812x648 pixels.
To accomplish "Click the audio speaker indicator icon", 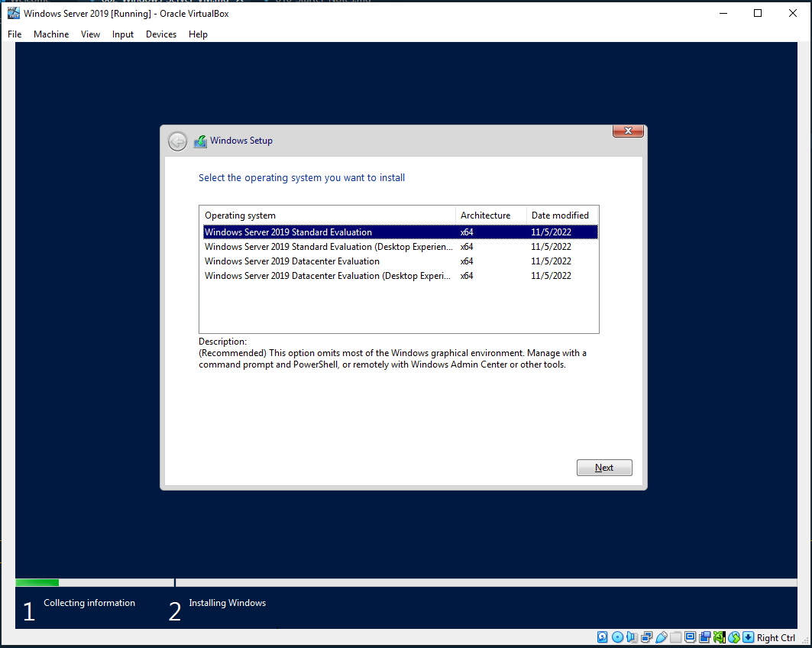I will pos(632,637).
